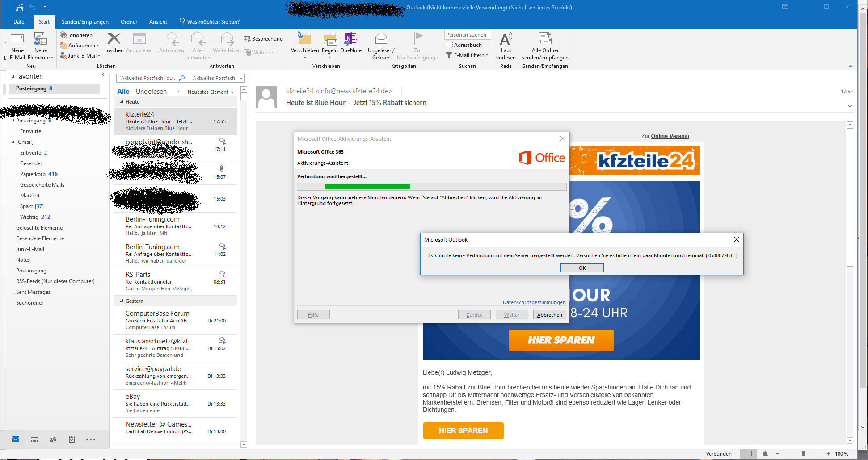868x460 pixels.
Task: Switch to the Ordner tab
Action: tap(129, 21)
